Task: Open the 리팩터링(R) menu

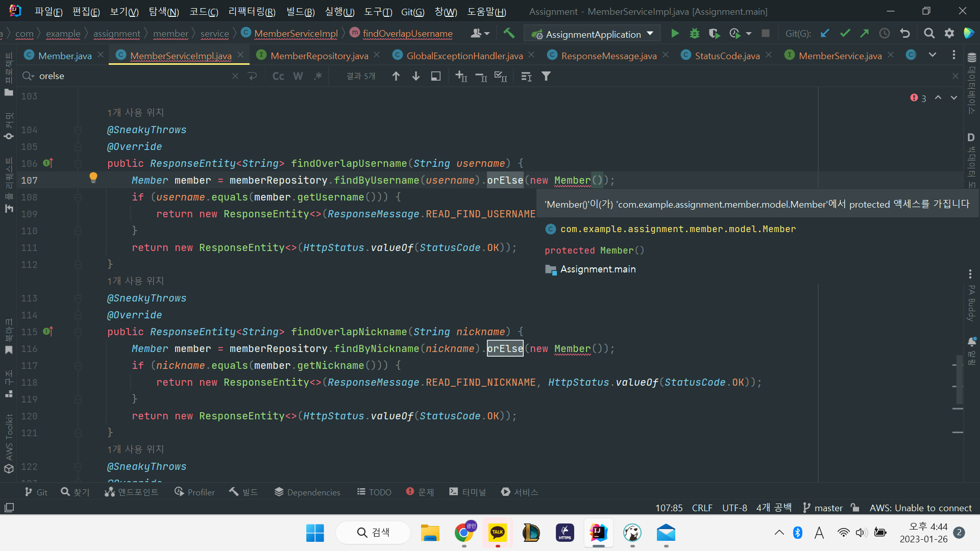Action: (x=252, y=11)
